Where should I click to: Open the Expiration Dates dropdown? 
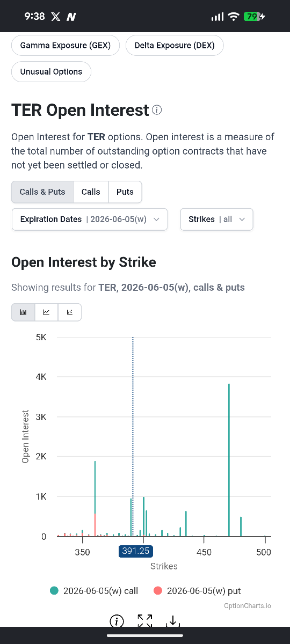coord(90,219)
